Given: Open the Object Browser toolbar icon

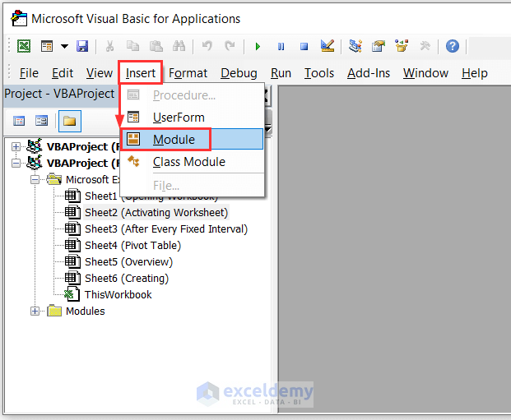Looking at the screenshot, I should pos(402,46).
